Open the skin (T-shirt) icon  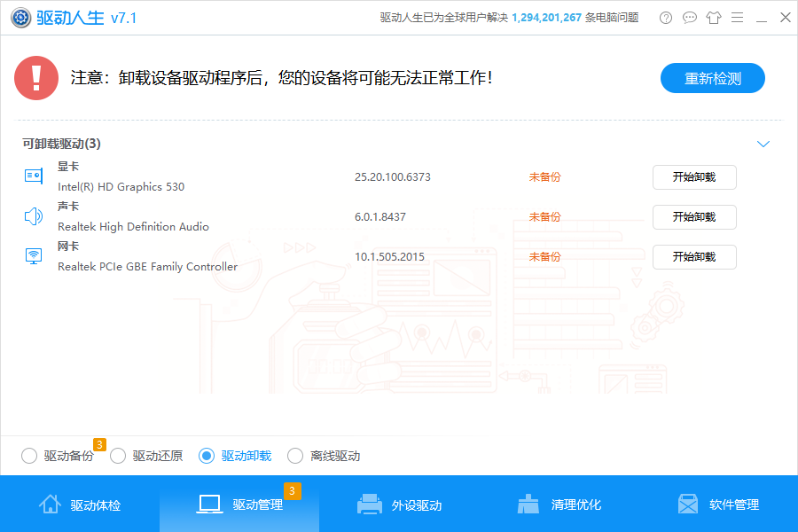[x=714, y=18]
